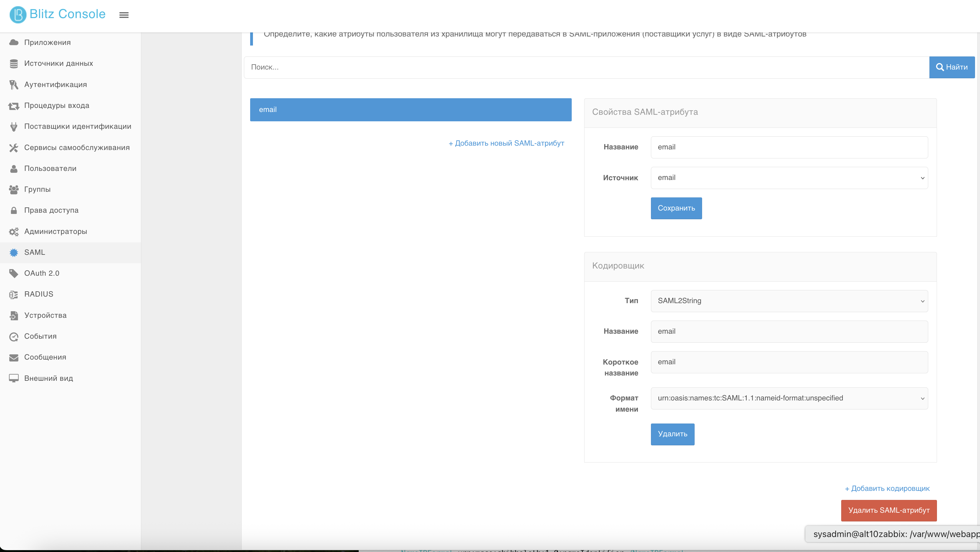
Task: Click the Сообщения envelope icon
Action: coord(14,357)
